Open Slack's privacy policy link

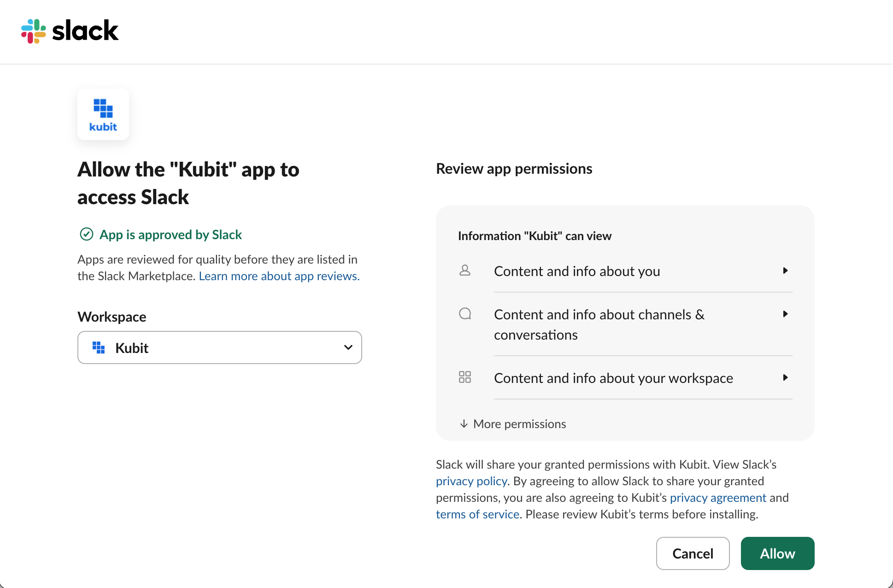(471, 481)
